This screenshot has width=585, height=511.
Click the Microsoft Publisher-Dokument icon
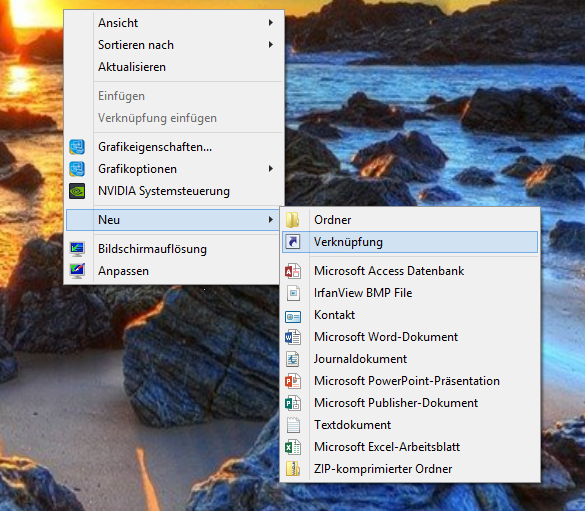tap(292, 403)
